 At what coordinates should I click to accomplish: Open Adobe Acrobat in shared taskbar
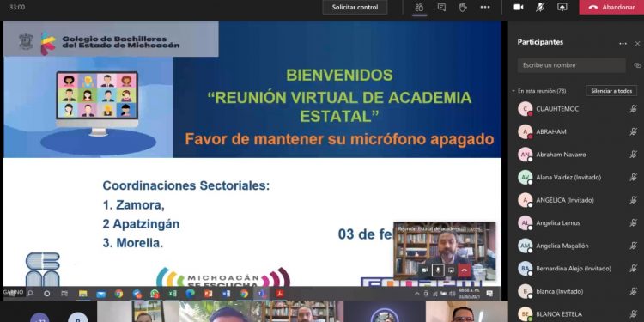tap(280, 294)
